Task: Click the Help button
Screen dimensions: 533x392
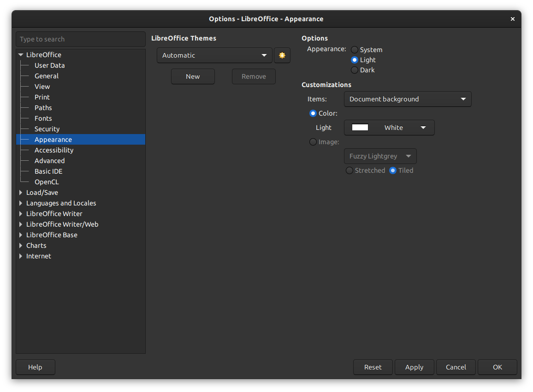Action: [36, 367]
